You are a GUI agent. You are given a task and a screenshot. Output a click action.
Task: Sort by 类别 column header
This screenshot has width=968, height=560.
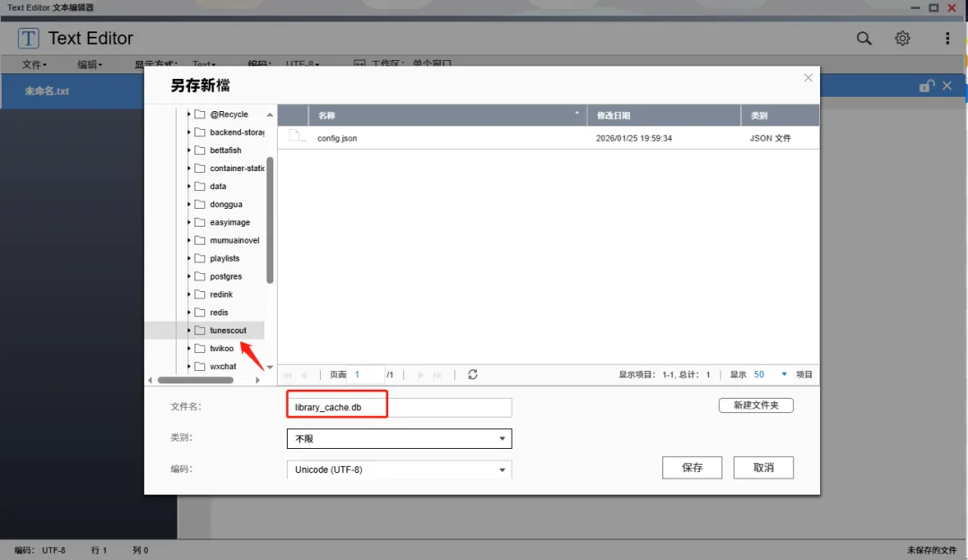781,116
